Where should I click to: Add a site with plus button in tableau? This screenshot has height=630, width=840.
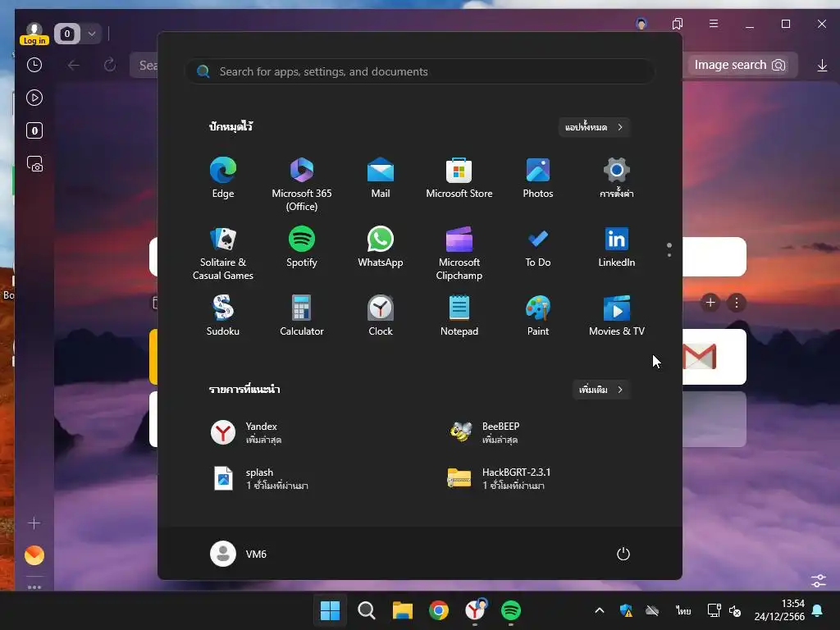tap(710, 303)
